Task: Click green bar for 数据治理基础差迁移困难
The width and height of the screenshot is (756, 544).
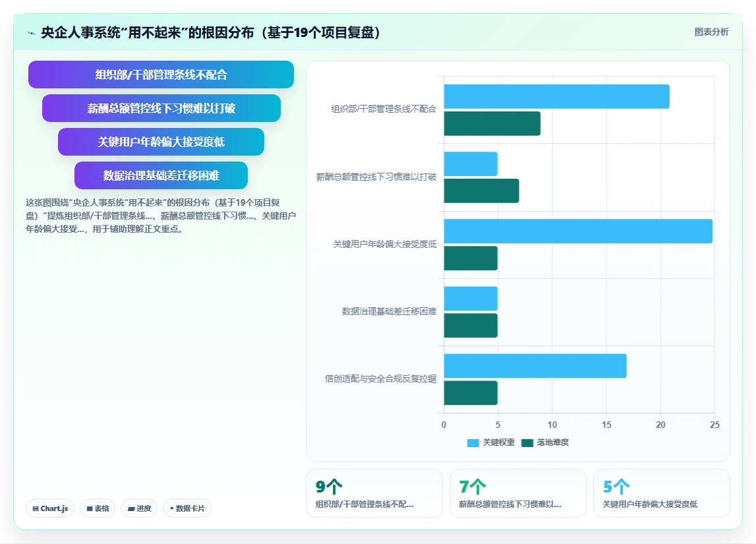Action: [471, 326]
